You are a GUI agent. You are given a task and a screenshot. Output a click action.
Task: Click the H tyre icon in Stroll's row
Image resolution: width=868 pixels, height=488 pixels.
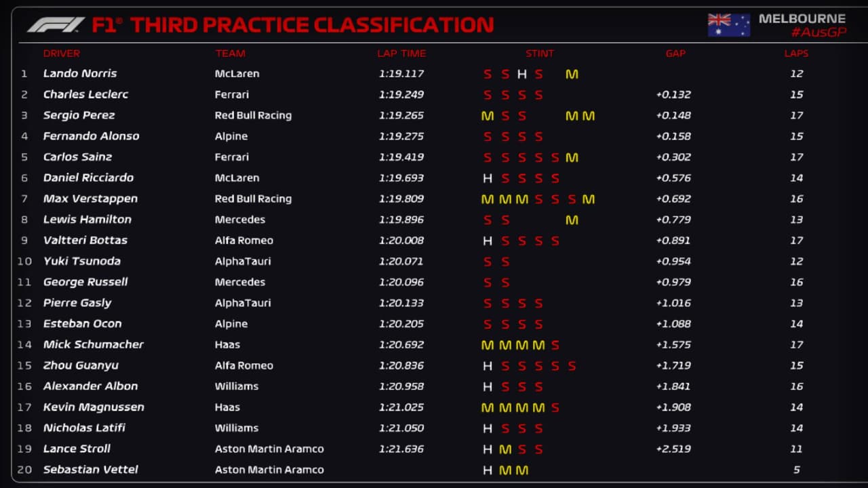coord(487,449)
